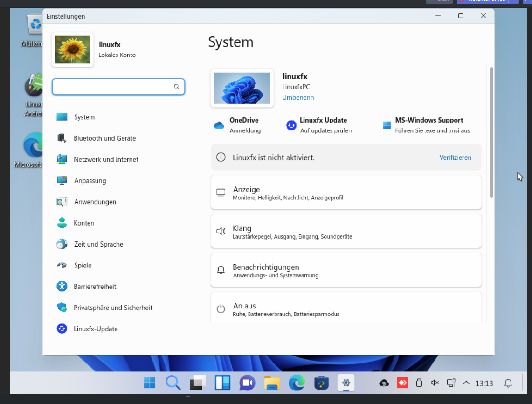Open the Anzeige display settings card

[346, 192]
